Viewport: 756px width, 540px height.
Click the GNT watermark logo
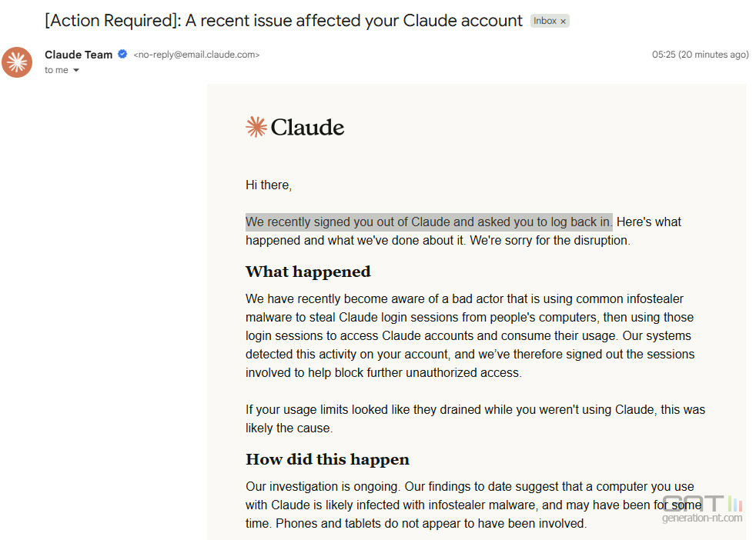tap(703, 503)
